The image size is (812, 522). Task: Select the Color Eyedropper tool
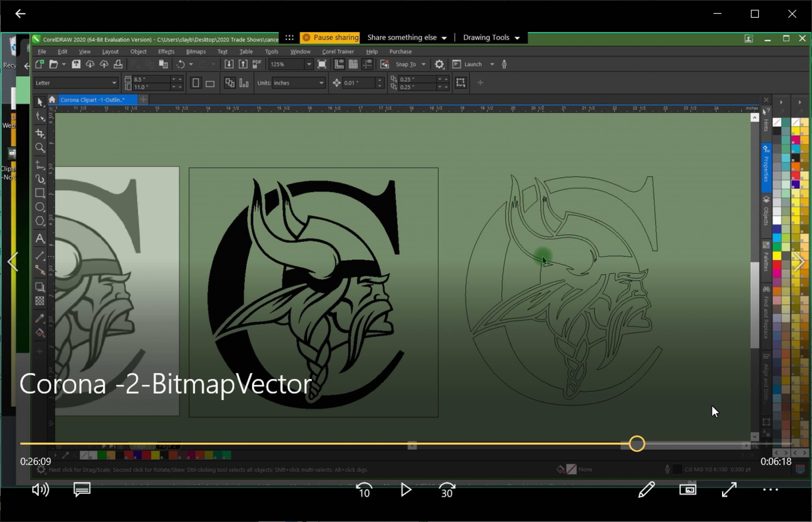tap(40, 318)
